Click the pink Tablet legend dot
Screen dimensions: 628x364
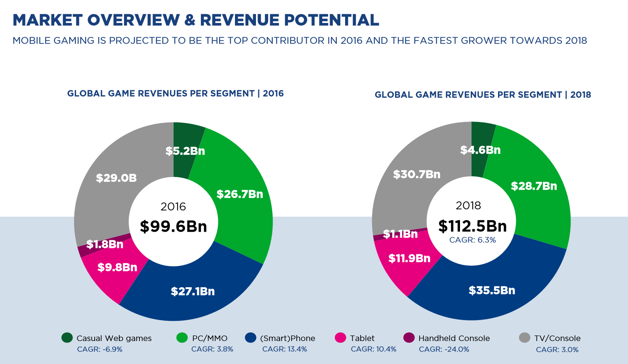tap(340, 338)
